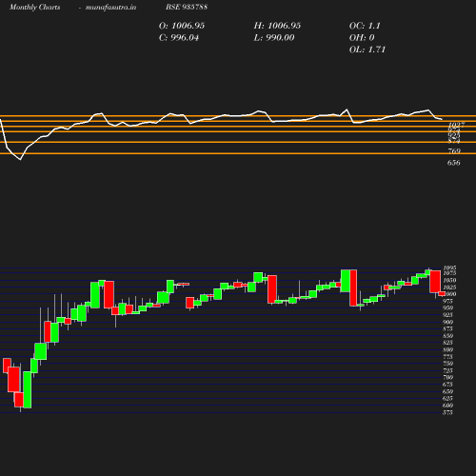Click the '1025' price axis label
The image size is (476, 476).
449,288
